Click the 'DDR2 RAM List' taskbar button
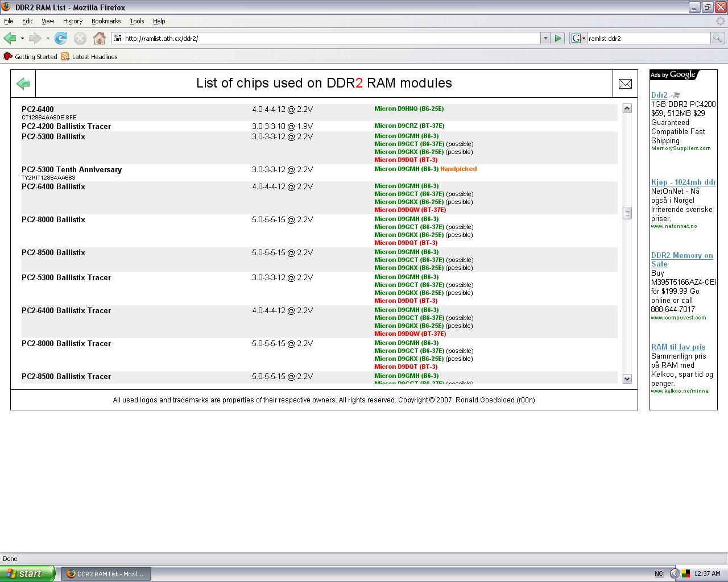Screen dimensions: 728x582 click(x=106, y=574)
